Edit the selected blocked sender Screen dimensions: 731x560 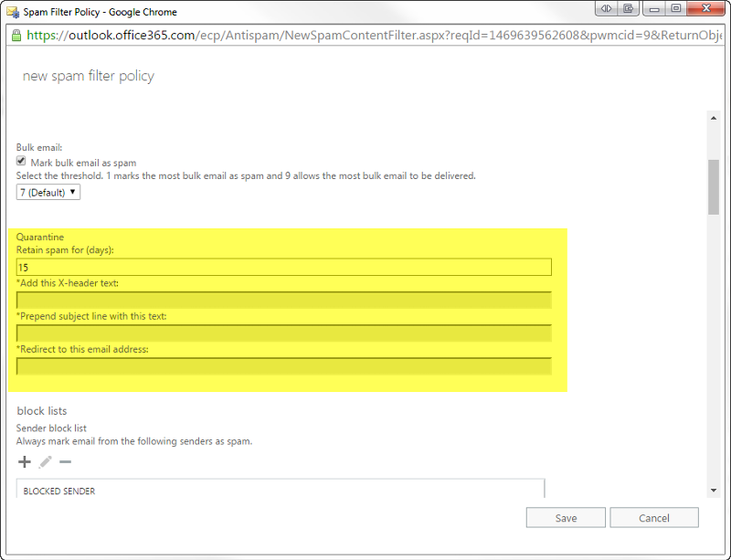45,462
